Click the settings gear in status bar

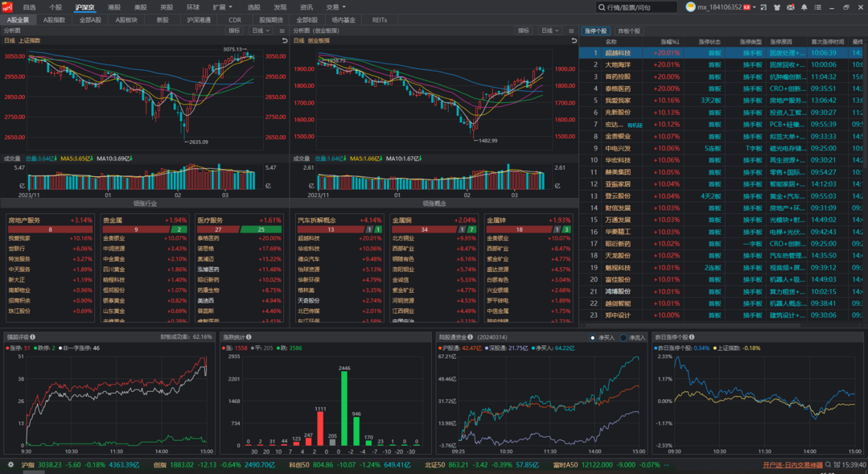[10, 464]
